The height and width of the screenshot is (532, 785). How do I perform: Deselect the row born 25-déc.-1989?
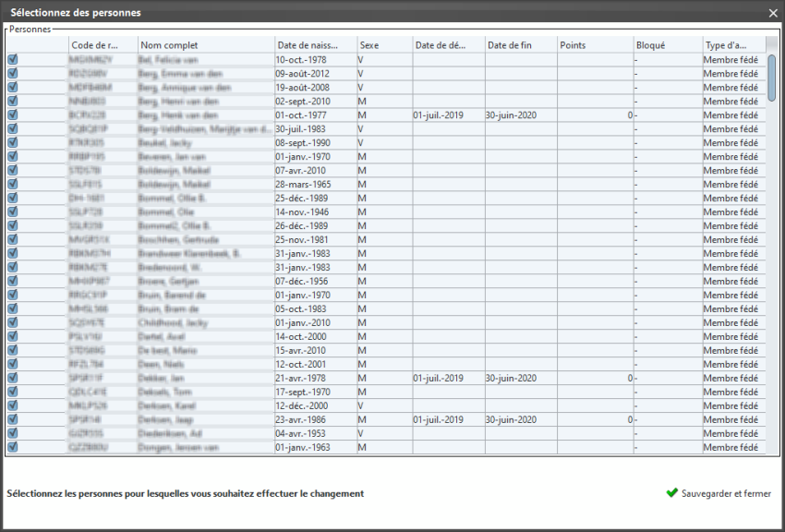(13, 199)
